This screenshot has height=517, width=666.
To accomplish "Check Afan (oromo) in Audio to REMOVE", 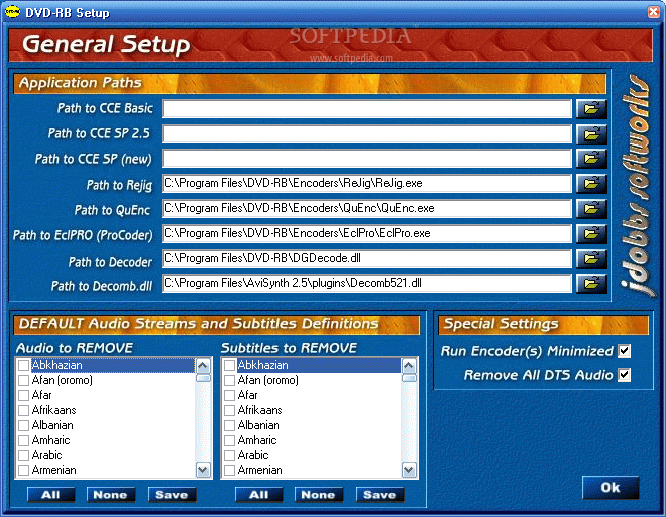I will tap(24, 380).
